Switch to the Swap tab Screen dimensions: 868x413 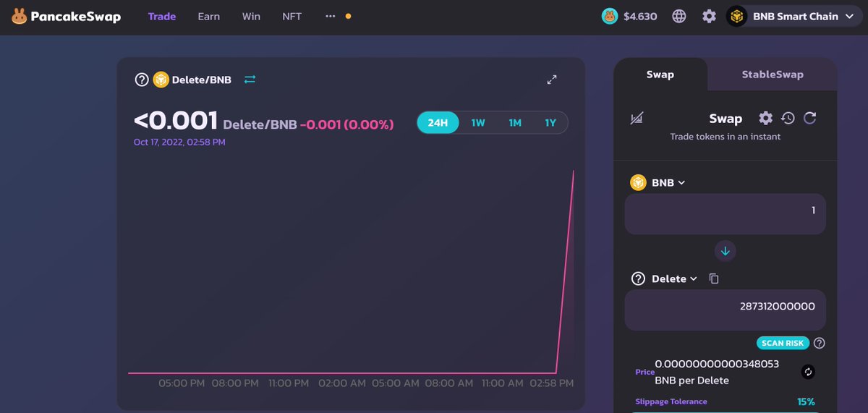[x=660, y=74]
